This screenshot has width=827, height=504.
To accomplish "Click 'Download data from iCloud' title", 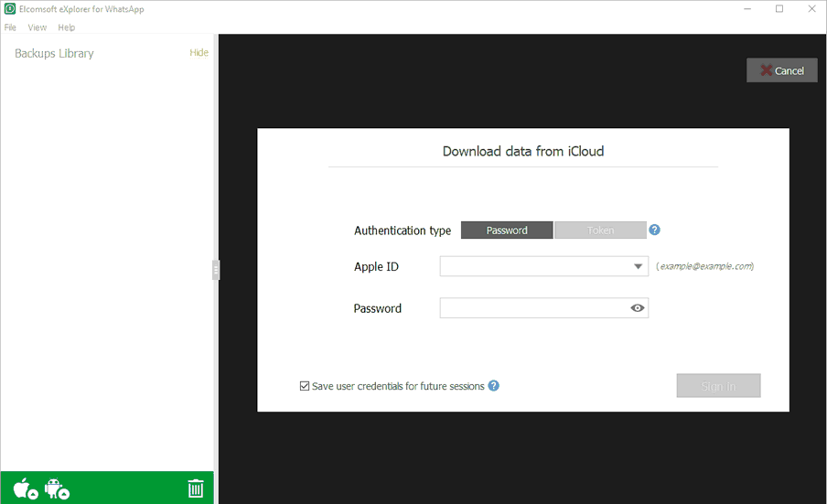I will point(523,151).
